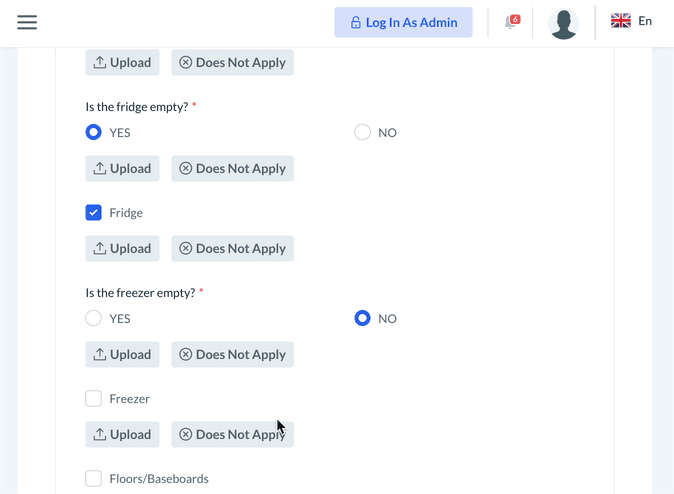Click Upload under the fridge empty question
Image resolution: width=674 pixels, height=494 pixels.
click(x=122, y=168)
